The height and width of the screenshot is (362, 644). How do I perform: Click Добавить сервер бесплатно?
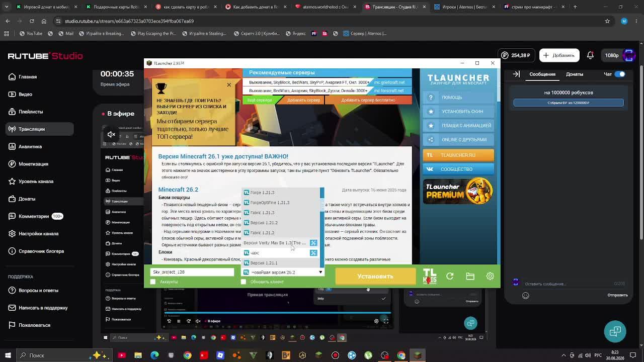click(x=368, y=100)
